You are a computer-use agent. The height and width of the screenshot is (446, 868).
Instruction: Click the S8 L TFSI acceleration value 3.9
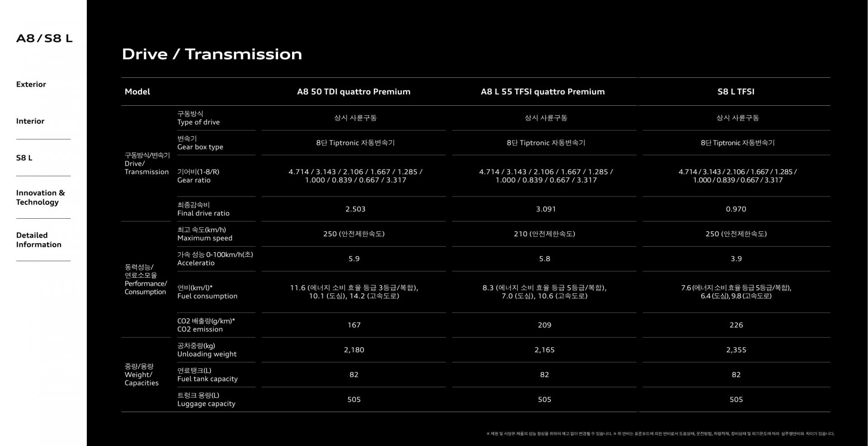[x=736, y=259]
